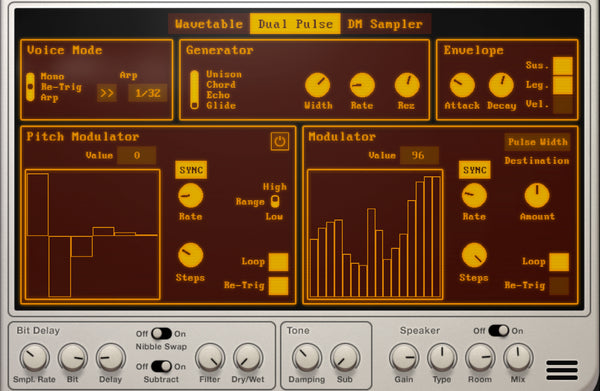Click the Generator Rez knob
This screenshot has width=600, height=391.
407,85
